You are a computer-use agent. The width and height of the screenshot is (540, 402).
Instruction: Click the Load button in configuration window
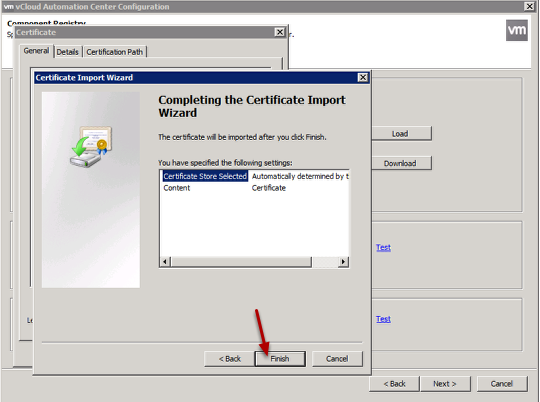tap(400, 134)
